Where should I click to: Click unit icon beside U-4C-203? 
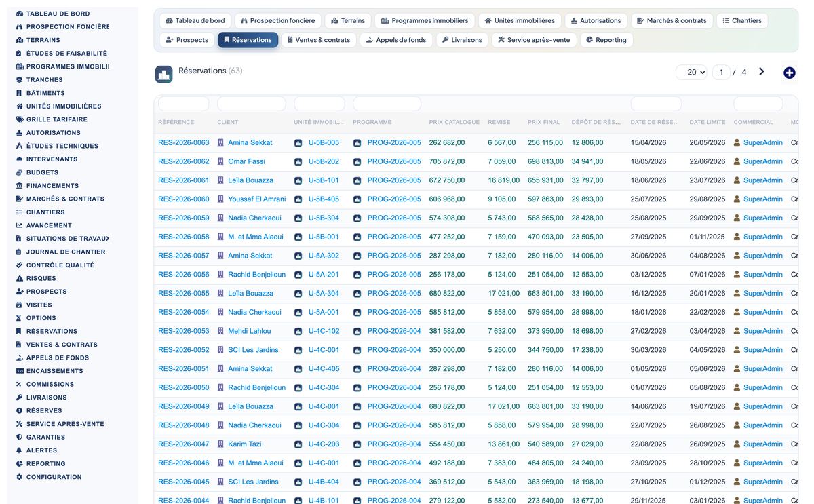coord(298,444)
